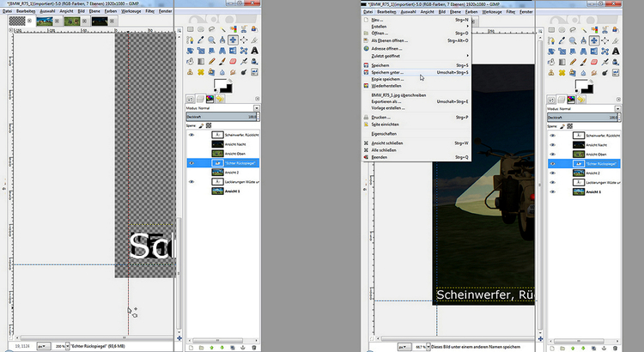Image resolution: width=644 pixels, height=352 pixels.
Task: Select Eraser tool in left GIMP window
Action: pyautogui.click(x=233, y=61)
